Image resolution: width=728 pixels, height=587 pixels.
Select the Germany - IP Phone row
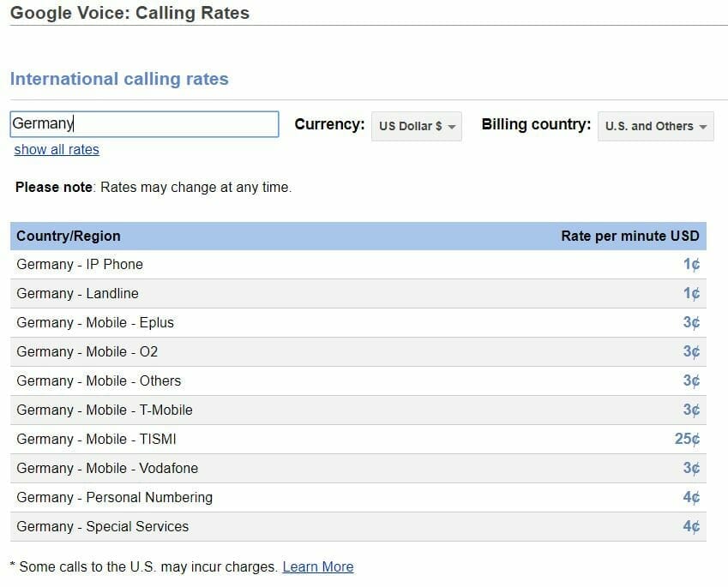[80, 264]
